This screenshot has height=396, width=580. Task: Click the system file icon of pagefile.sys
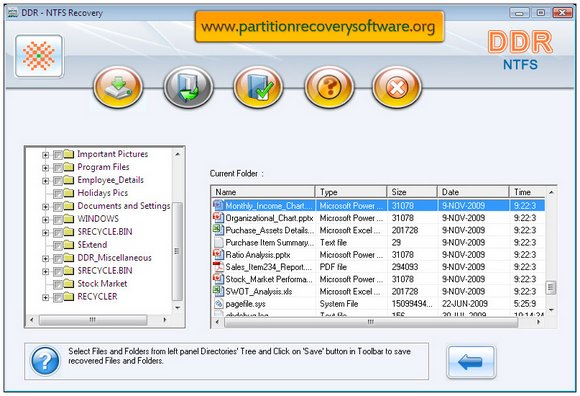[219, 304]
